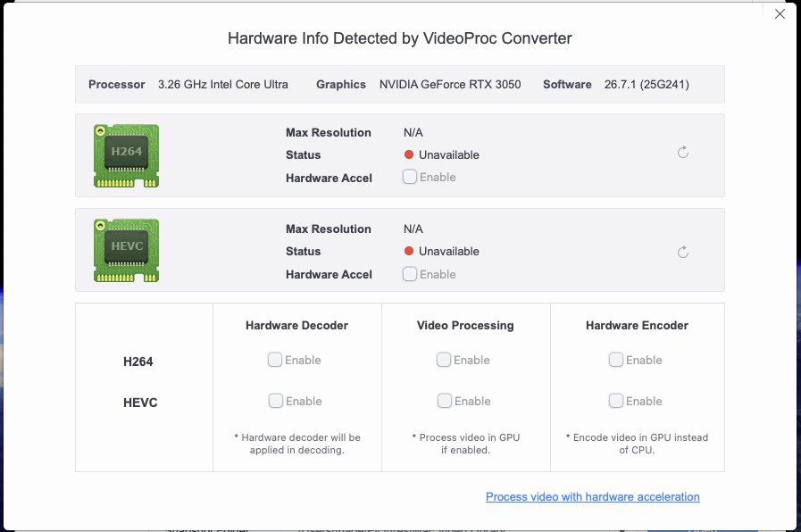The image size is (801, 532).
Task: Open 'Process video with hardware acceleration' link
Action: pos(593,497)
